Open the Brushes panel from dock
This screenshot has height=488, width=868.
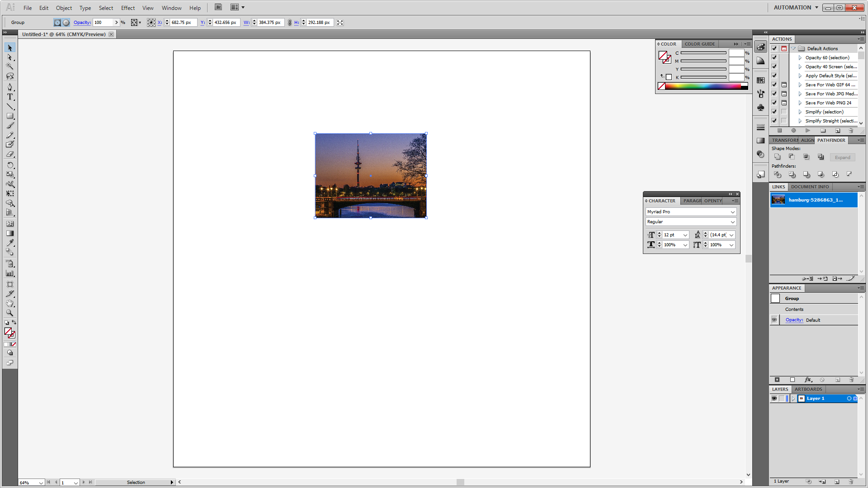(761, 94)
